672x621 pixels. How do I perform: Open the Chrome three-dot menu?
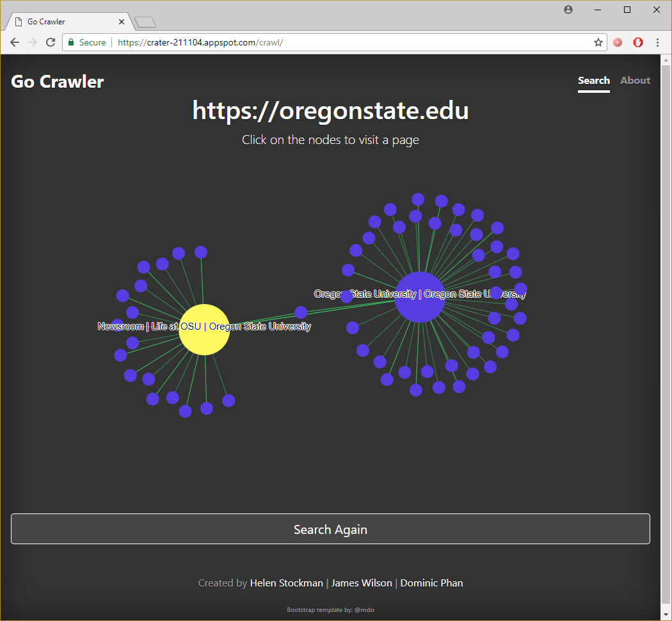(x=657, y=42)
